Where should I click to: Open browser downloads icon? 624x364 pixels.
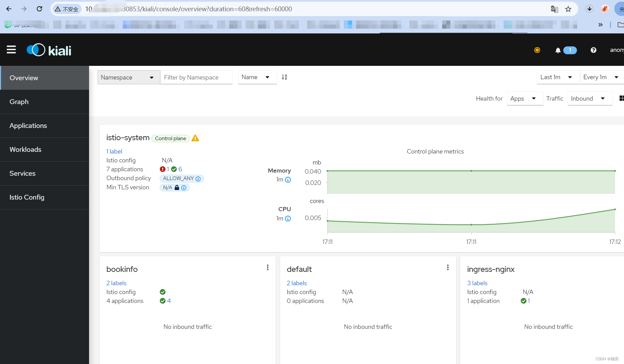point(590,9)
